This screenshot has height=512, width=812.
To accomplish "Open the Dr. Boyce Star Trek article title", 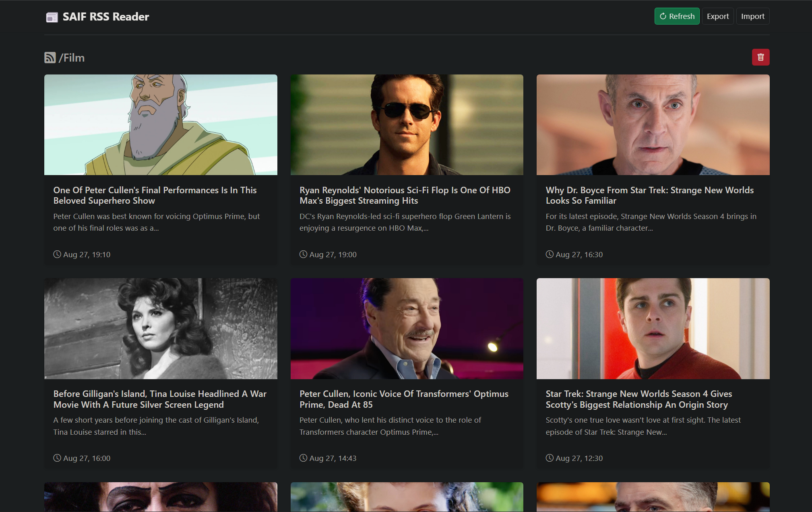I will point(650,195).
